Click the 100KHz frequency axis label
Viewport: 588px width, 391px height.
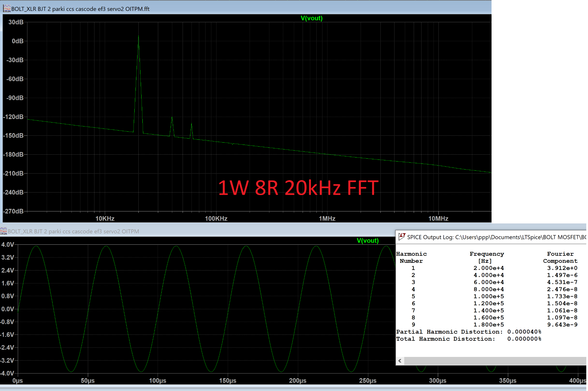216,219
